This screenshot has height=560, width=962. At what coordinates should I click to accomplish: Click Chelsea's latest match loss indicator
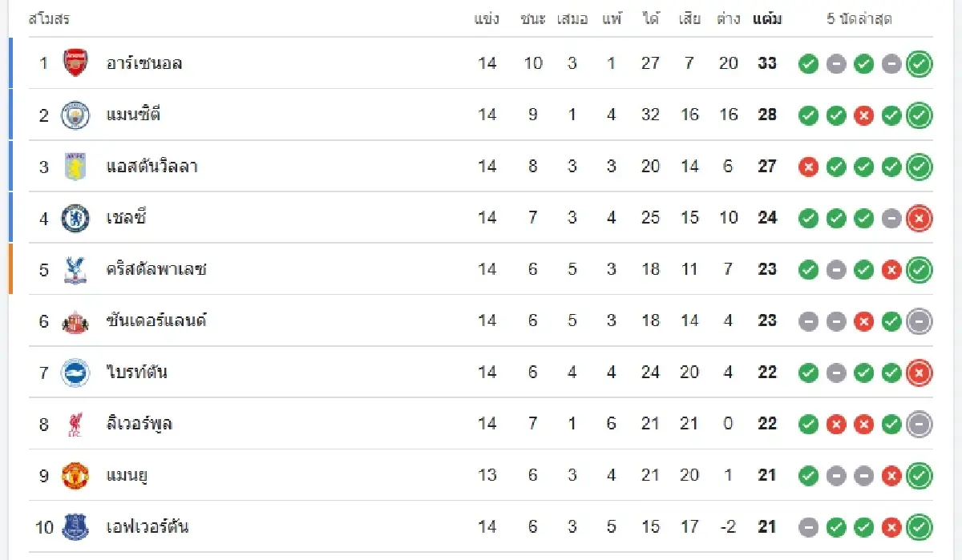(x=919, y=218)
